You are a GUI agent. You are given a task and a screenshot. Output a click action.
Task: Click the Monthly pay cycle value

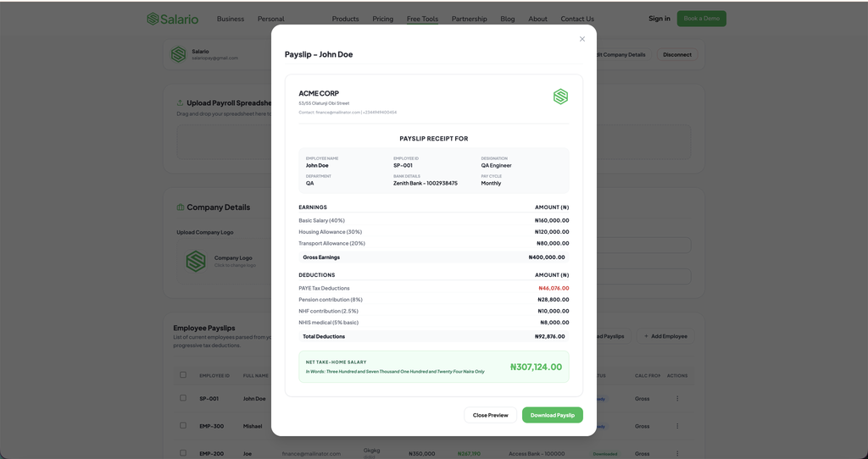[491, 183]
